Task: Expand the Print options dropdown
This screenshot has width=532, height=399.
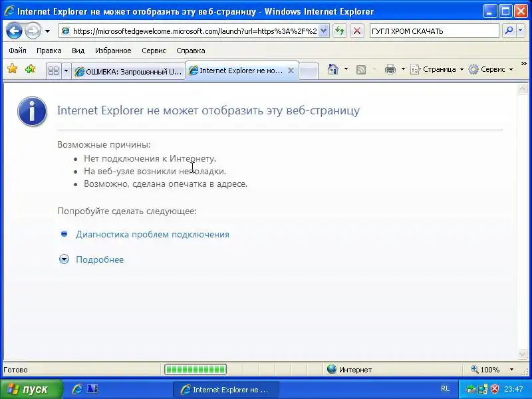Action: (x=403, y=69)
